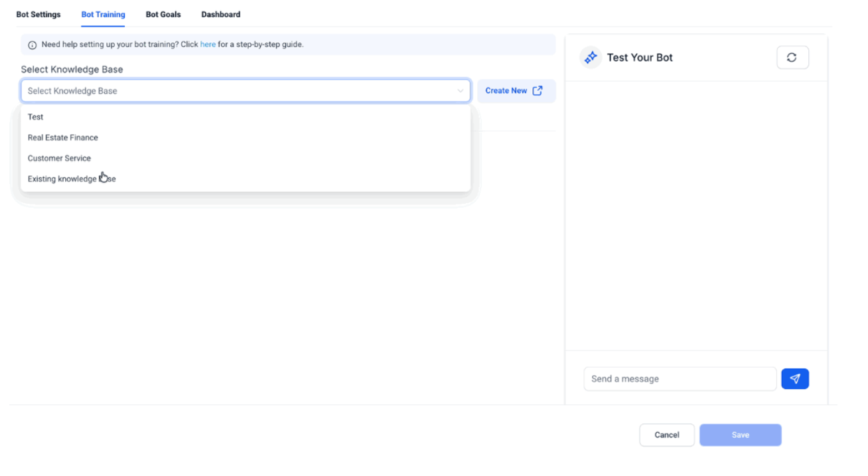
Task: Reset the test chat with refresh icon
Action: [792, 58]
